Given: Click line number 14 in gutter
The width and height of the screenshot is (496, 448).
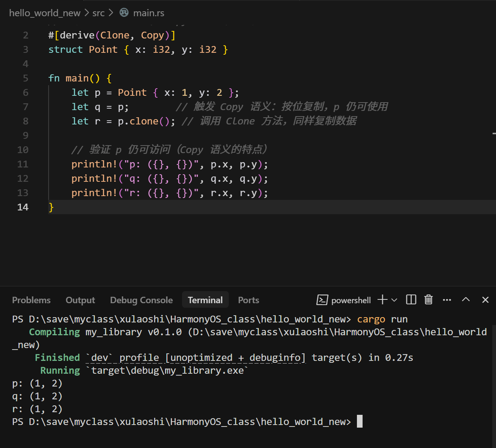Looking at the screenshot, I should coord(23,207).
